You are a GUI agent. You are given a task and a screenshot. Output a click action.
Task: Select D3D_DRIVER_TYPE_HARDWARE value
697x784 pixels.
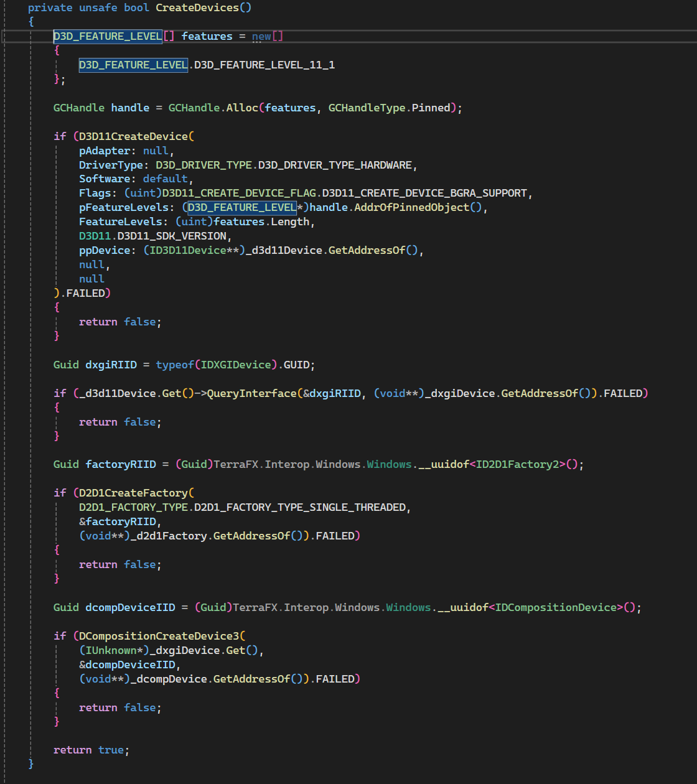click(335, 165)
